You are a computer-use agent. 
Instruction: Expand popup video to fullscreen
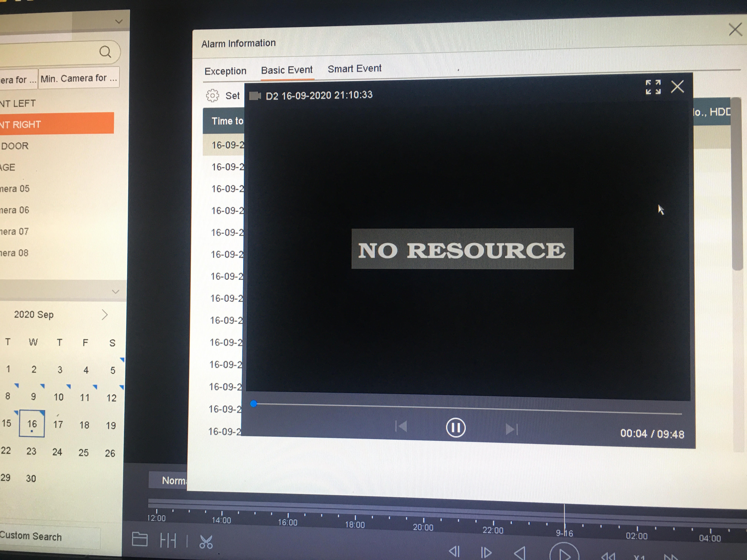click(653, 87)
